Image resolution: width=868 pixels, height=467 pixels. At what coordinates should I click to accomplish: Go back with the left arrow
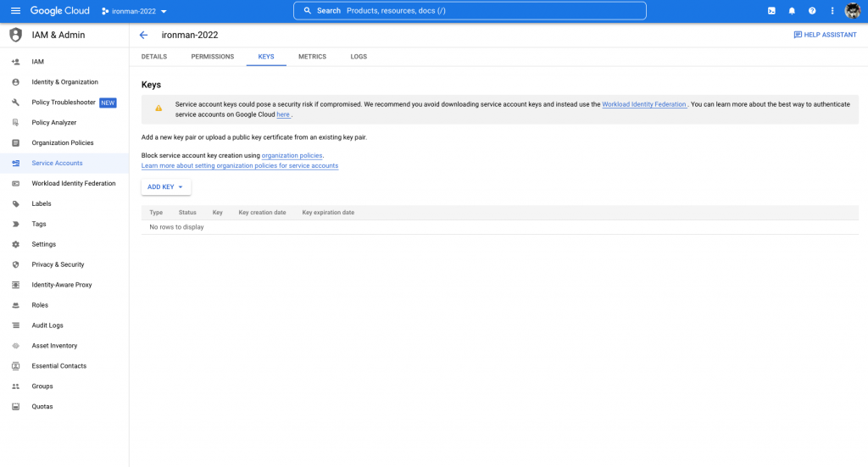pyautogui.click(x=143, y=35)
